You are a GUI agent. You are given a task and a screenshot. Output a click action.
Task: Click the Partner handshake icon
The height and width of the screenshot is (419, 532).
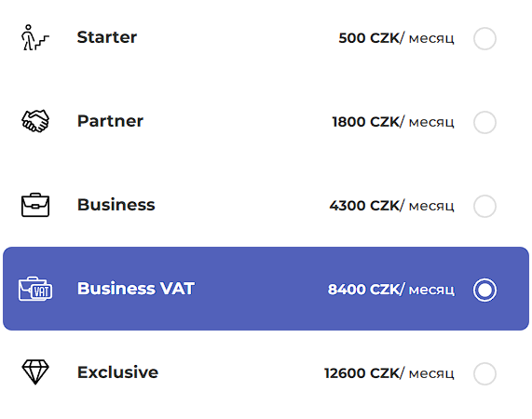[35, 121]
